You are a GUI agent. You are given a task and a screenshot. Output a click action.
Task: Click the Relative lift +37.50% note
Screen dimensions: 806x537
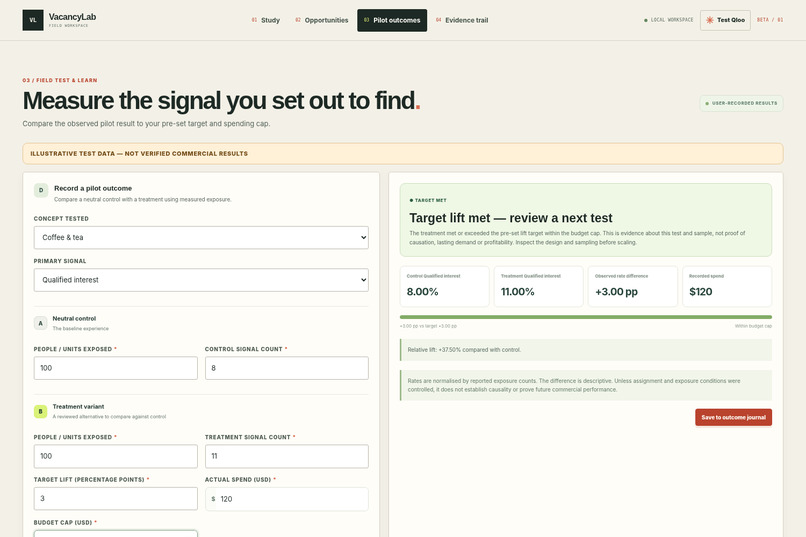pyautogui.click(x=586, y=350)
